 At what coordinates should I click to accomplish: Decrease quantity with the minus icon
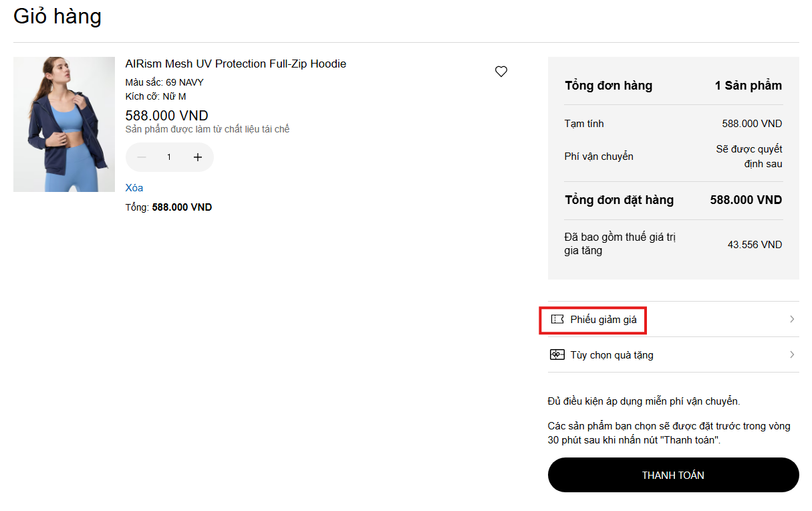142,157
